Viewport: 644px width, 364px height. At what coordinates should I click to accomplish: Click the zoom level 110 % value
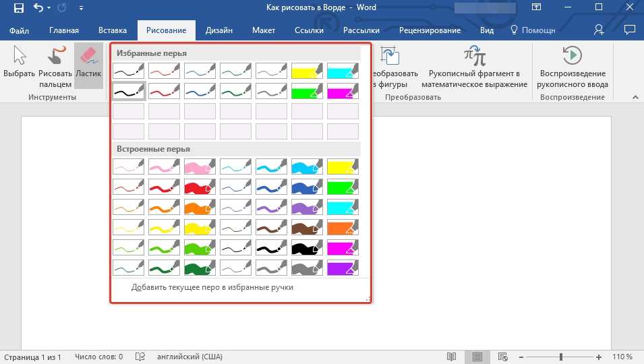pyautogui.click(x=622, y=357)
